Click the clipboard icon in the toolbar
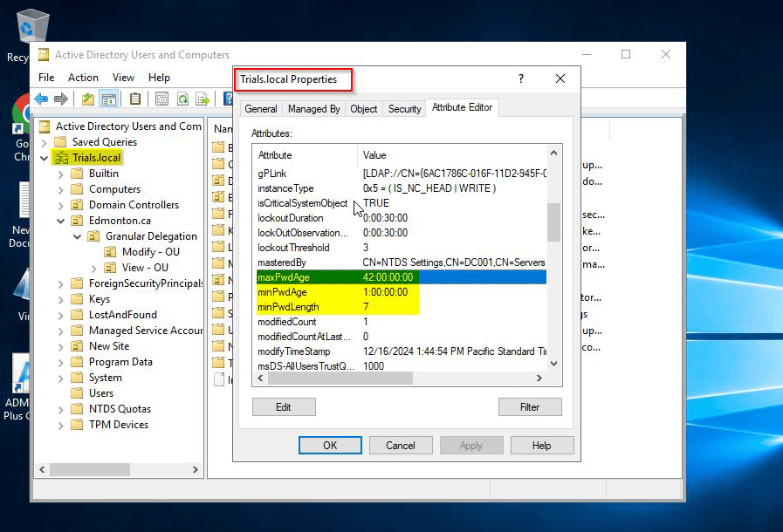 click(x=134, y=99)
